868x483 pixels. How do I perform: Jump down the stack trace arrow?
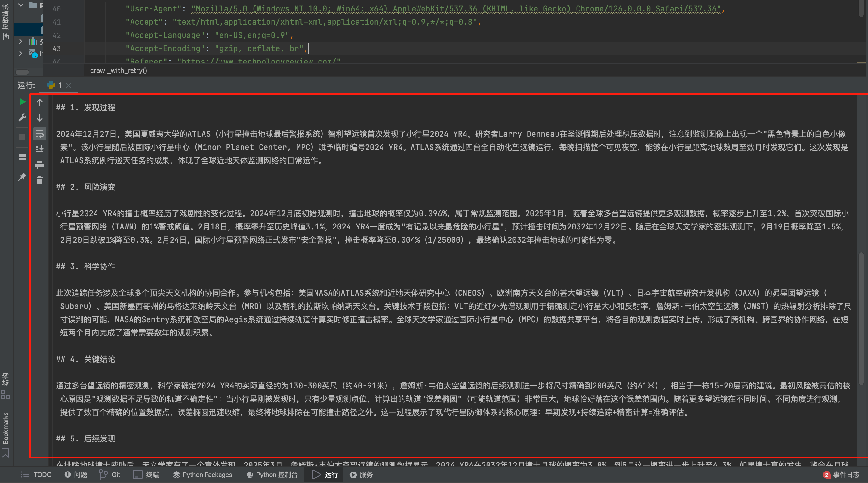[39, 118]
